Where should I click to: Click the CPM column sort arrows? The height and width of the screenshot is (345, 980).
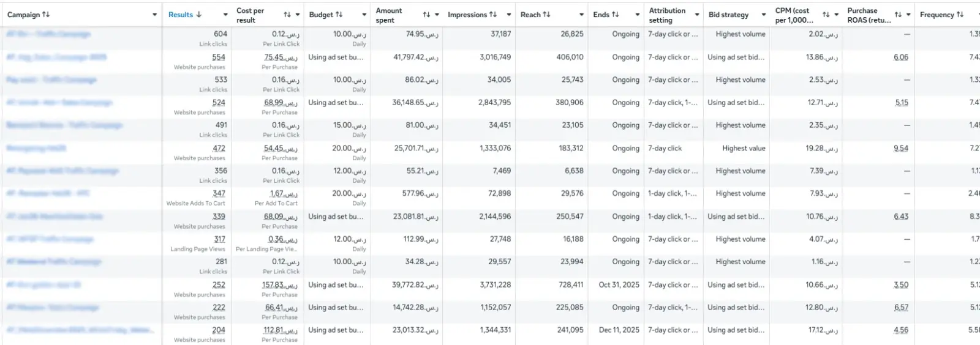(x=826, y=15)
